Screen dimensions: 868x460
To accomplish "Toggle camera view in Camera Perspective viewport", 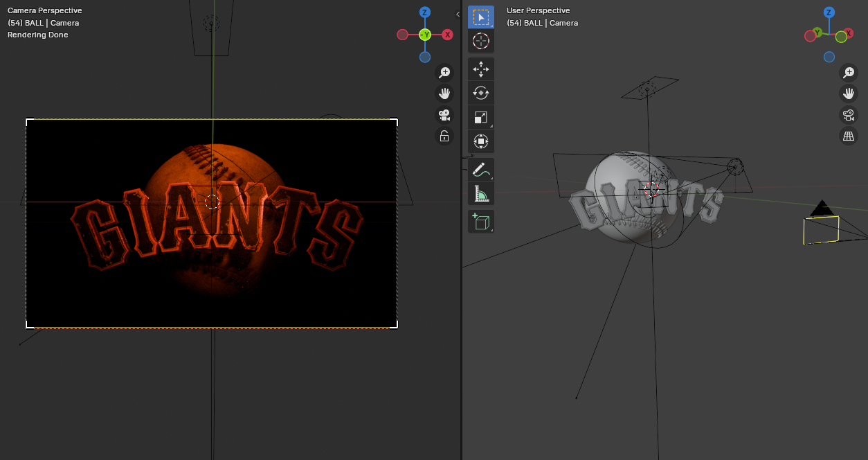I will pyautogui.click(x=444, y=115).
